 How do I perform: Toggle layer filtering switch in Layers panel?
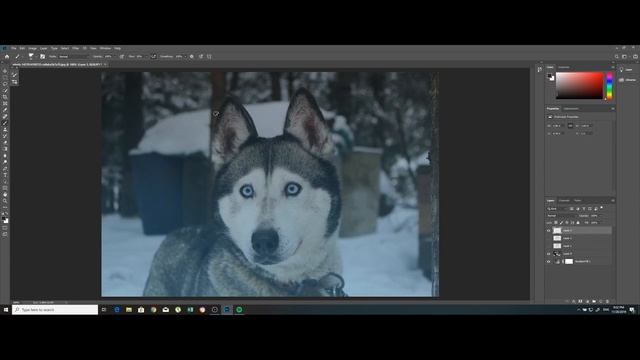click(x=601, y=208)
